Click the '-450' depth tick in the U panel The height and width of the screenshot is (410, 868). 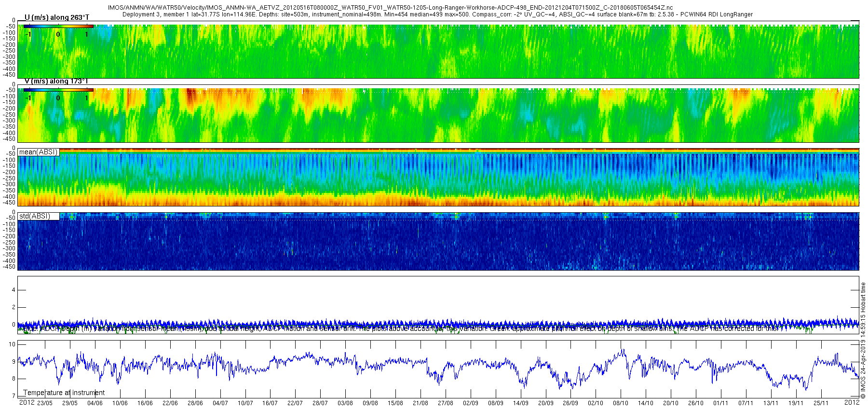point(10,75)
